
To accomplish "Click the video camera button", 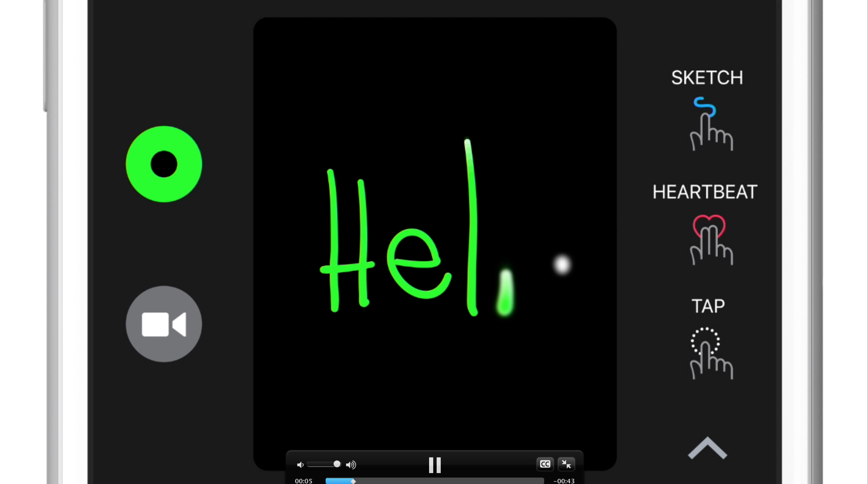I will pos(164,324).
